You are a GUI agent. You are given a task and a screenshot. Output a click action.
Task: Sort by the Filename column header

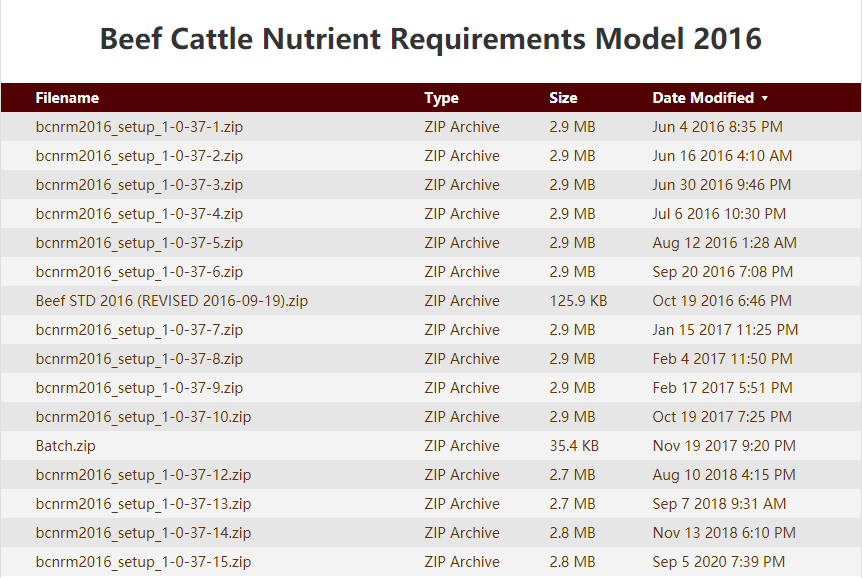pyautogui.click(x=67, y=98)
